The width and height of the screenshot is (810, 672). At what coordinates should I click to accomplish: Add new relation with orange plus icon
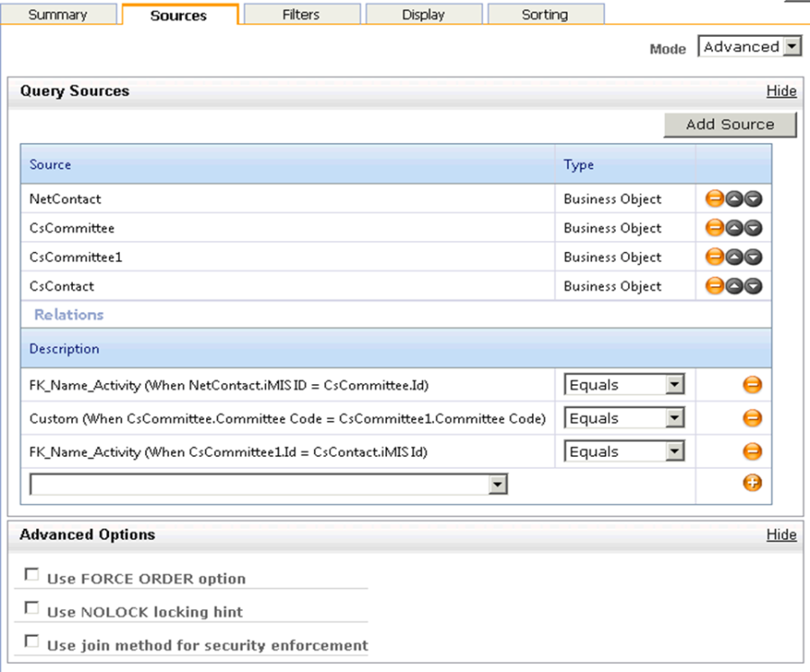pos(752,483)
